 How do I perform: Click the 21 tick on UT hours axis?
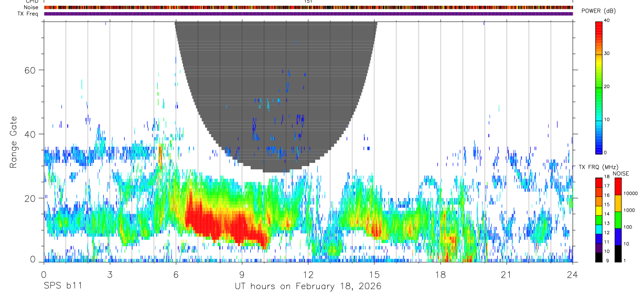[507, 274]
